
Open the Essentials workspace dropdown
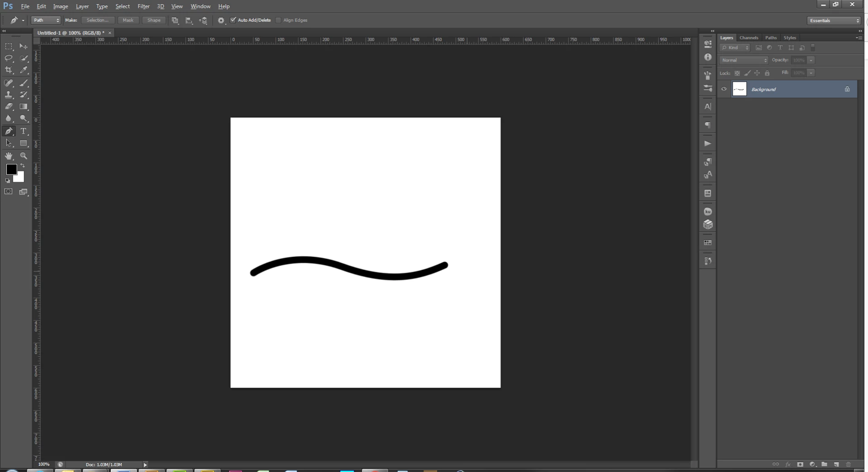pyautogui.click(x=834, y=21)
